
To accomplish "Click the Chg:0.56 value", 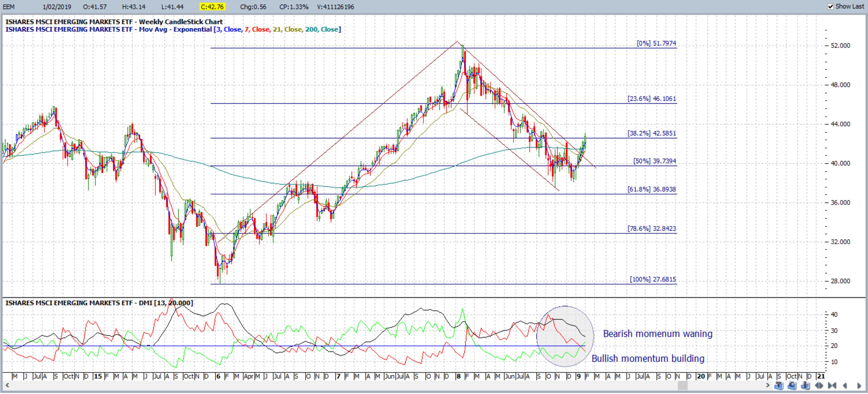I will coord(253,7).
